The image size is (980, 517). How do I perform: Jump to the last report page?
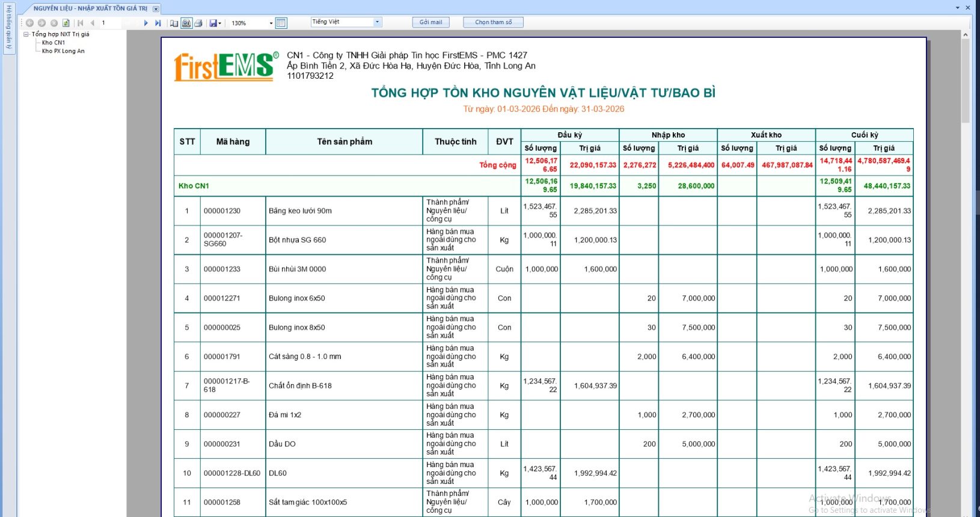pyautogui.click(x=158, y=23)
